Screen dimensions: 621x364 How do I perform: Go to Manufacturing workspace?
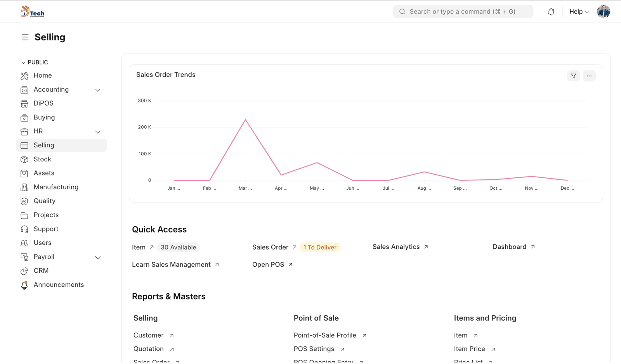tap(56, 187)
